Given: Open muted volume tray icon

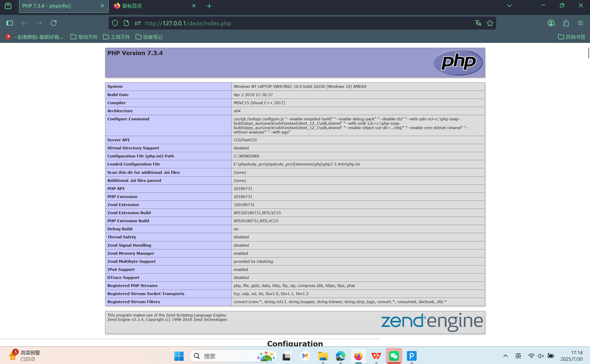Looking at the screenshot, I should pos(541,356).
